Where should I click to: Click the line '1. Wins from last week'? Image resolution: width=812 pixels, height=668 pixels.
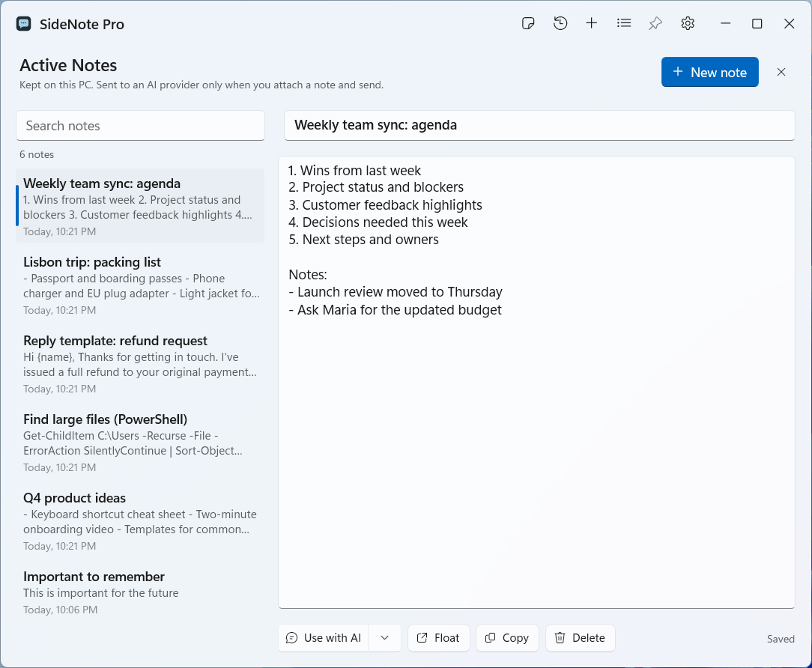[x=355, y=170]
